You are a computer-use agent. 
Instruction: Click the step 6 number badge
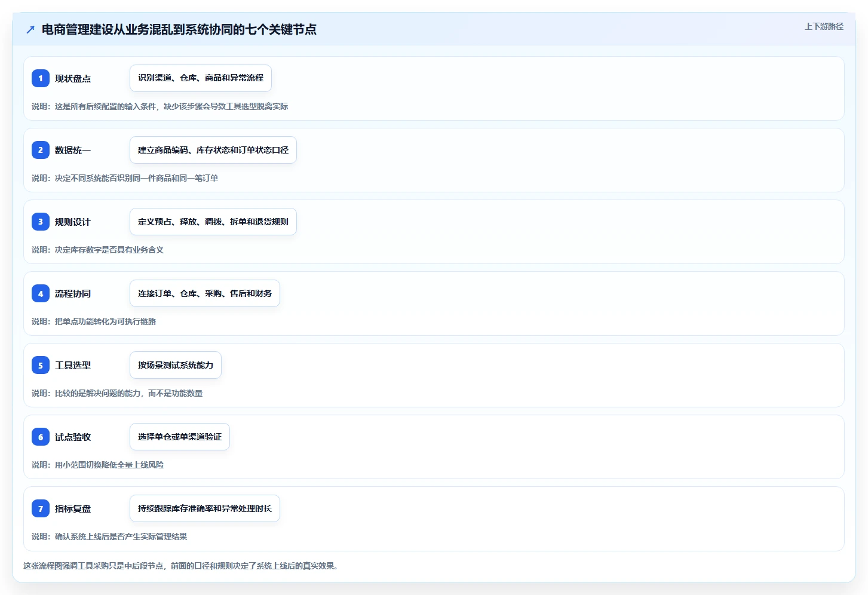(41, 437)
